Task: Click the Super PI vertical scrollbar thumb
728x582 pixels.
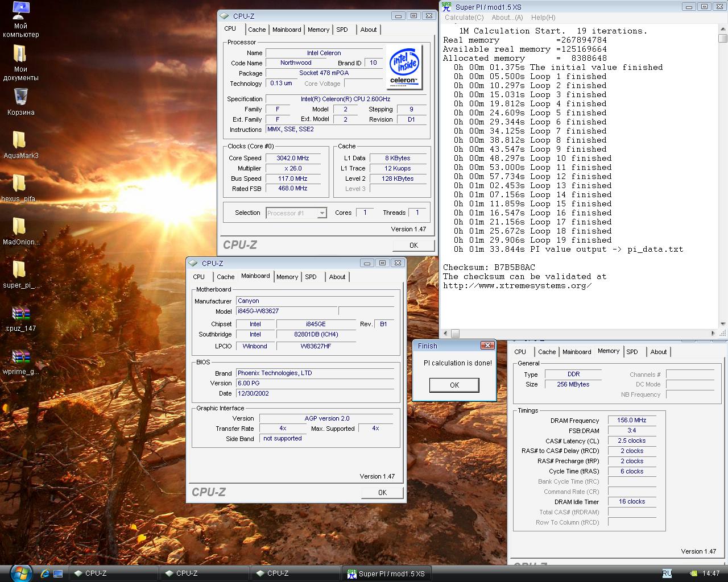Action: [722, 39]
